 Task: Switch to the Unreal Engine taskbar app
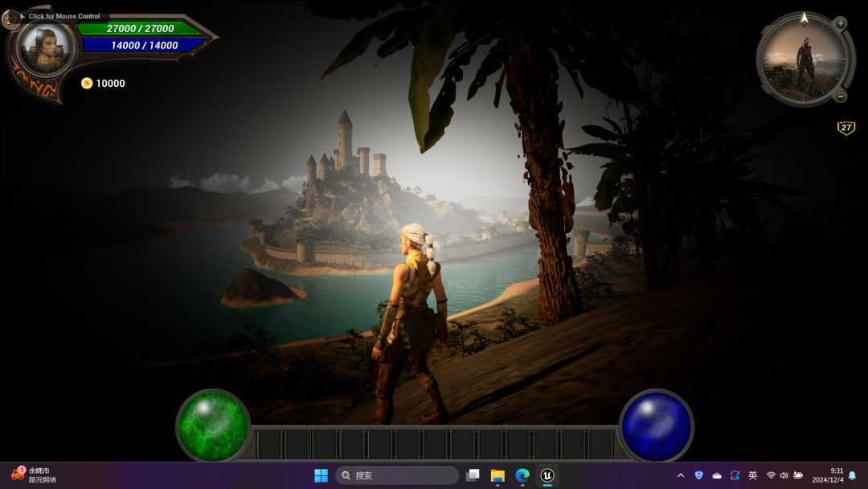[547, 475]
